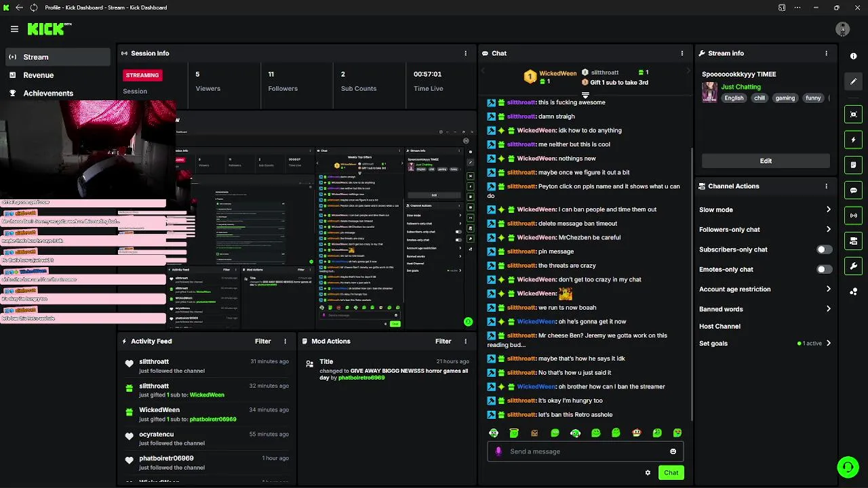Open the emoji picker in message box
The height and width of the screenshot is (488, 868).
[x=673, y=451]
